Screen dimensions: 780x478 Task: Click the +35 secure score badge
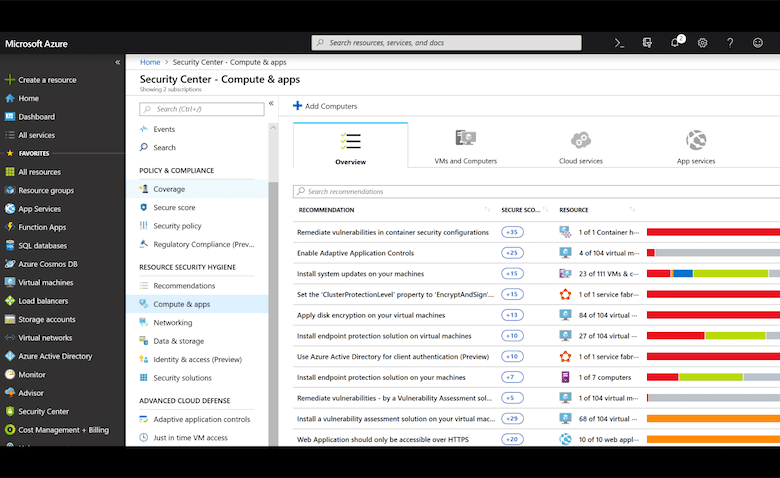[512, 232]
